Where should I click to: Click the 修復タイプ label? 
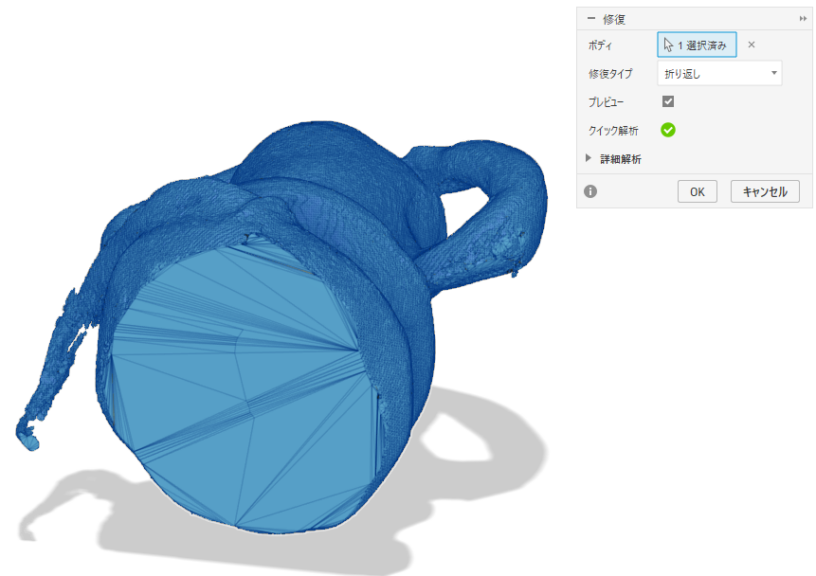pos(610,74)
